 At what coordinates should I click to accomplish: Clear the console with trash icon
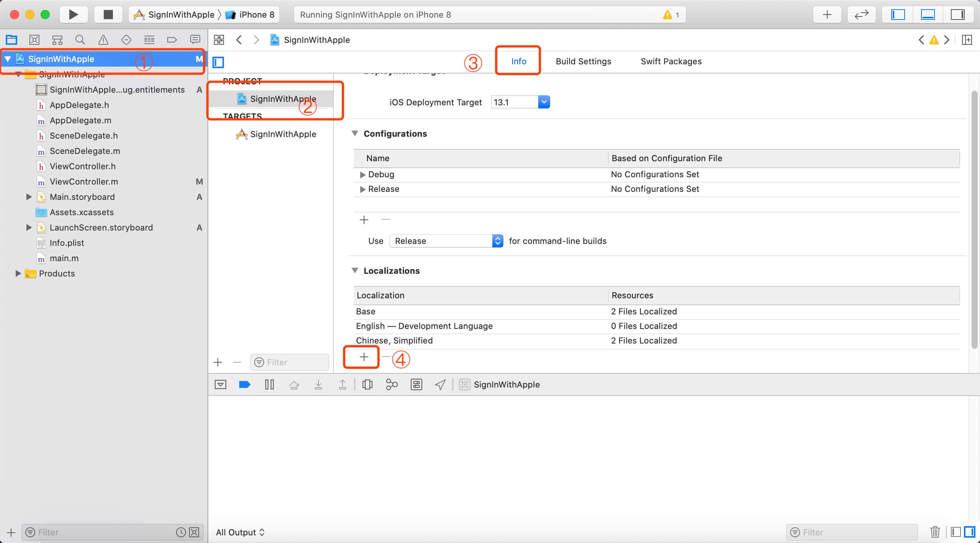[x=935, y=532]
